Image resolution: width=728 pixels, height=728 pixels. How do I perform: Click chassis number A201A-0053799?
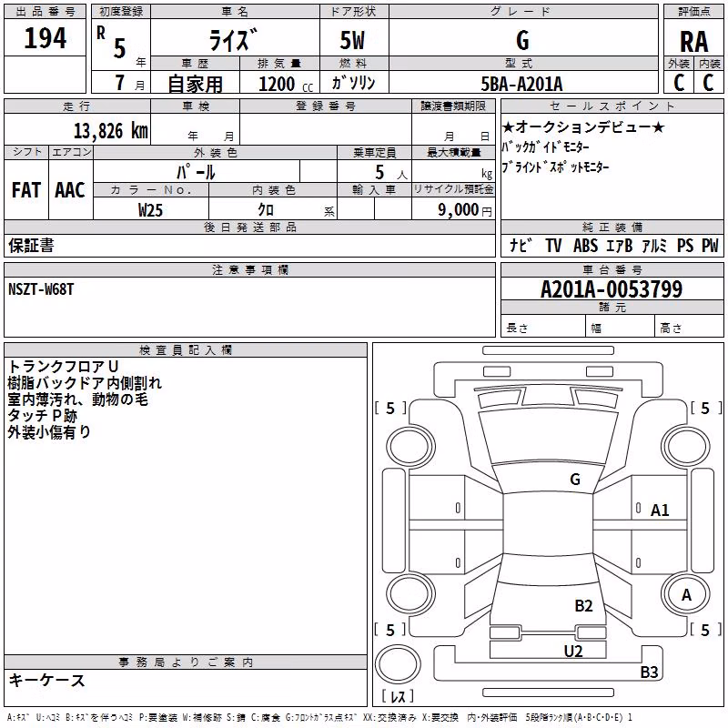(612, 289)
